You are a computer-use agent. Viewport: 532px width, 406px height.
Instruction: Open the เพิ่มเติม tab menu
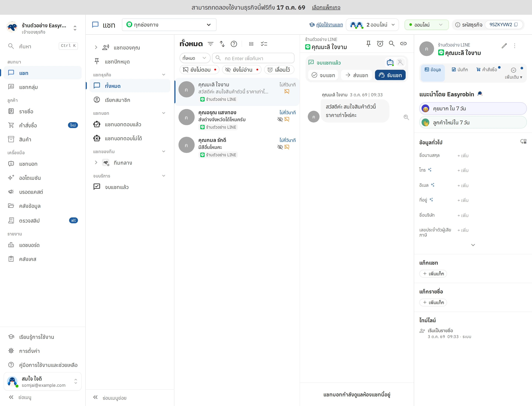513,73
